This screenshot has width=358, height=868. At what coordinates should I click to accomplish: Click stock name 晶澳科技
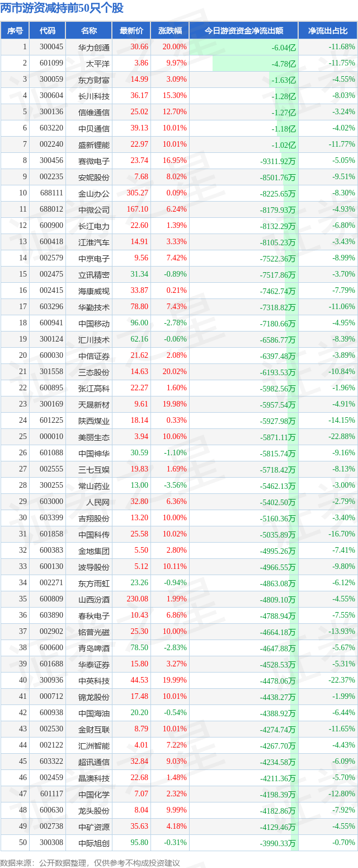click(x=95, y=778)
